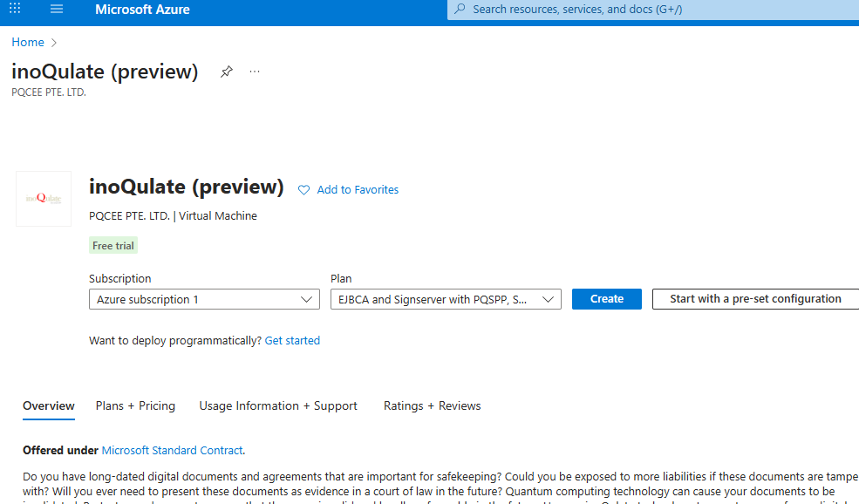
Task: Go to Home breadcrumb
Action: coord(28,42)
